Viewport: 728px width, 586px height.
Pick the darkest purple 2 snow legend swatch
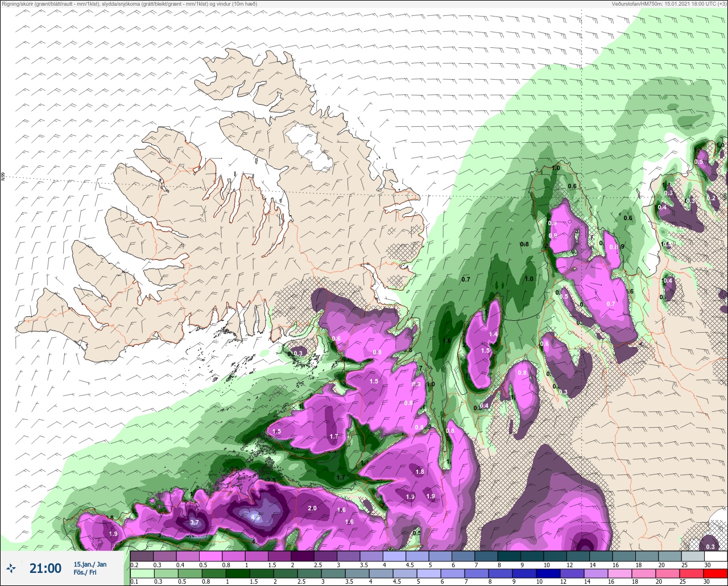pyautogui.click(x=302, y=556)
